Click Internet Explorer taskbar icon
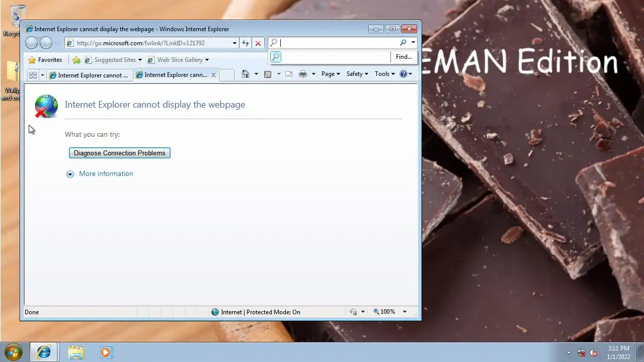The height and width of the screenshot is (362, 644). pos(44,352)
